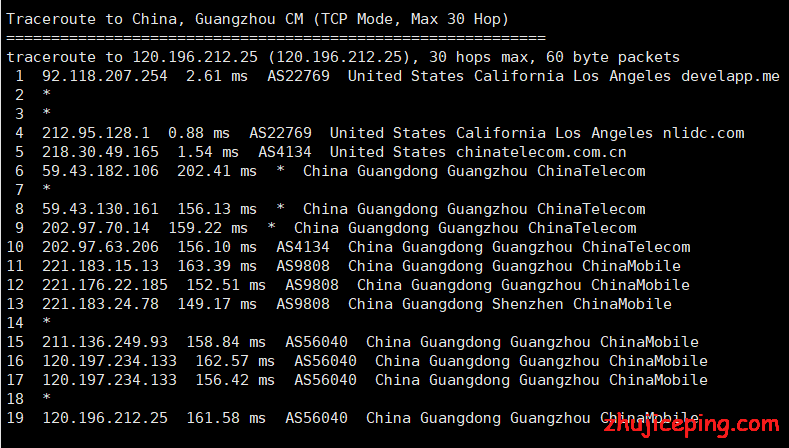Click AS22769 on the hop 4 row
This screenshot has width=789, height=448.
click(x=280, y=133)
